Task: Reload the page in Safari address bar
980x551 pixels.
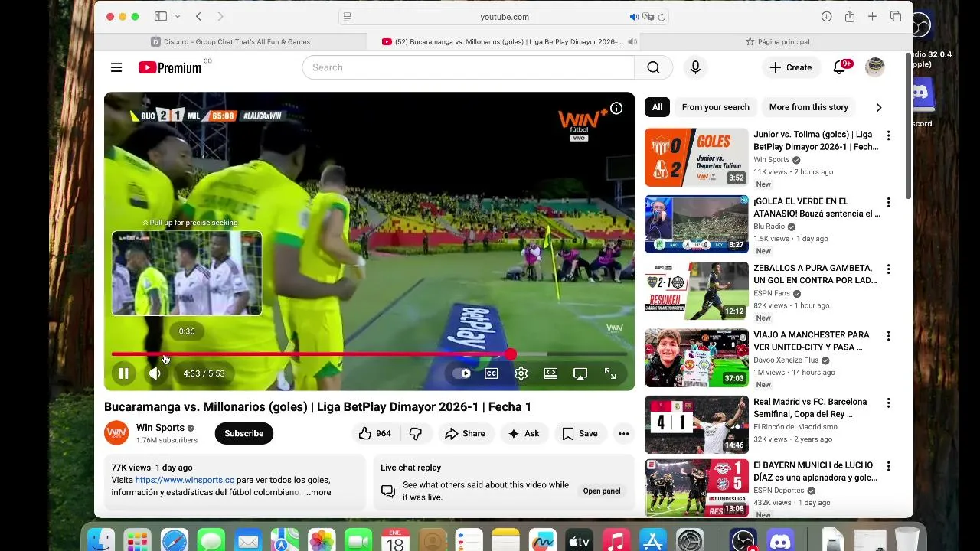Action: pyautogui.click(x=661, y=17)
